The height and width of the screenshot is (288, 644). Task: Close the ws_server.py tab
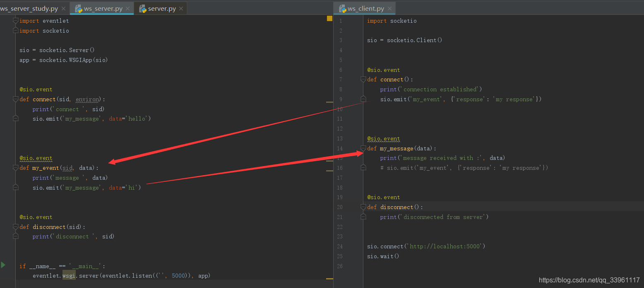pos(127,9)
